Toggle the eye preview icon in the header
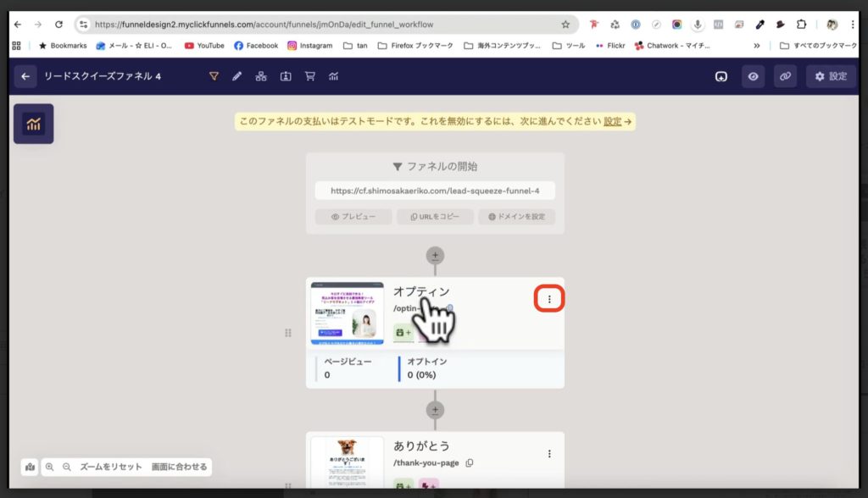Screen dimensions: 868x498 [x=754, y=76]
